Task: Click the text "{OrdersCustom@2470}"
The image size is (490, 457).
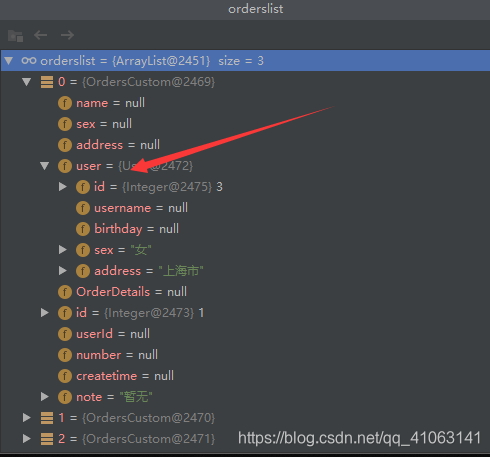Action: [x=149, y=418]
